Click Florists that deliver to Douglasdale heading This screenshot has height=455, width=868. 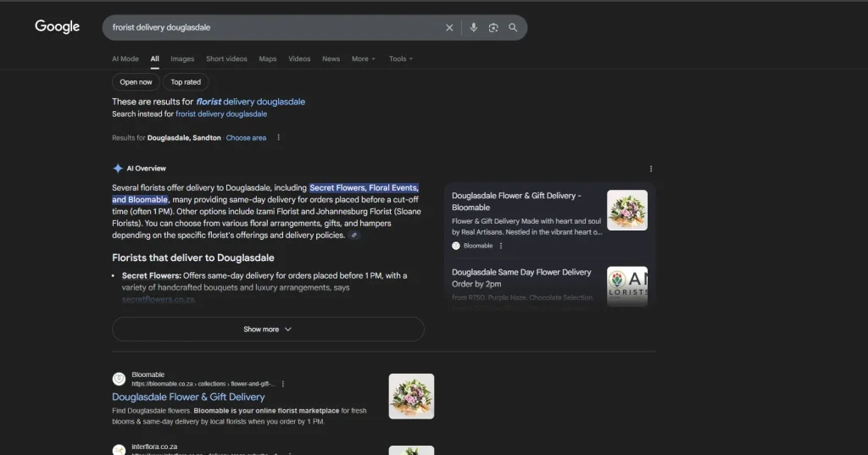click(193, 258)
